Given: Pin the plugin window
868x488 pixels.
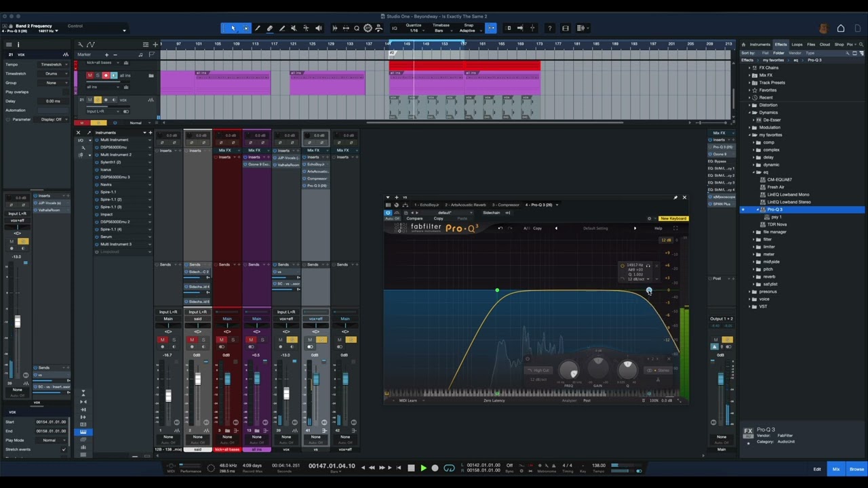Looking at the screenshot, I should pos(675,197).
